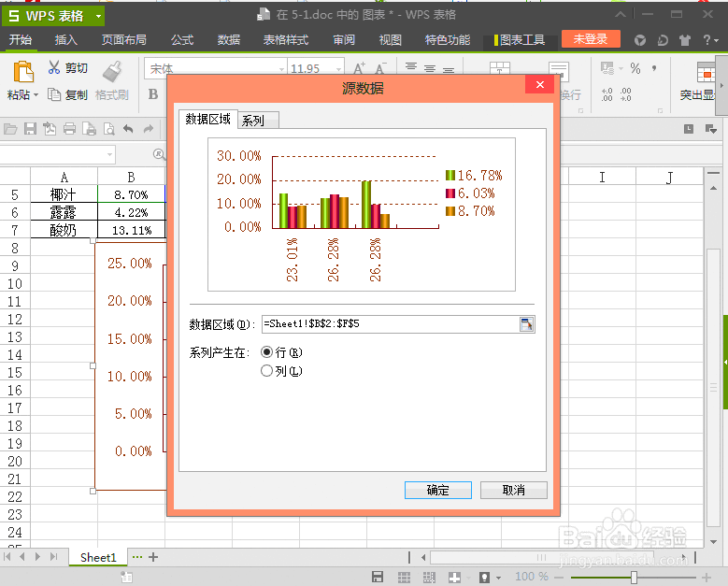Click the data range input field
The width and height of the screenshot is (728, 586).
click(x=391, y=324)
